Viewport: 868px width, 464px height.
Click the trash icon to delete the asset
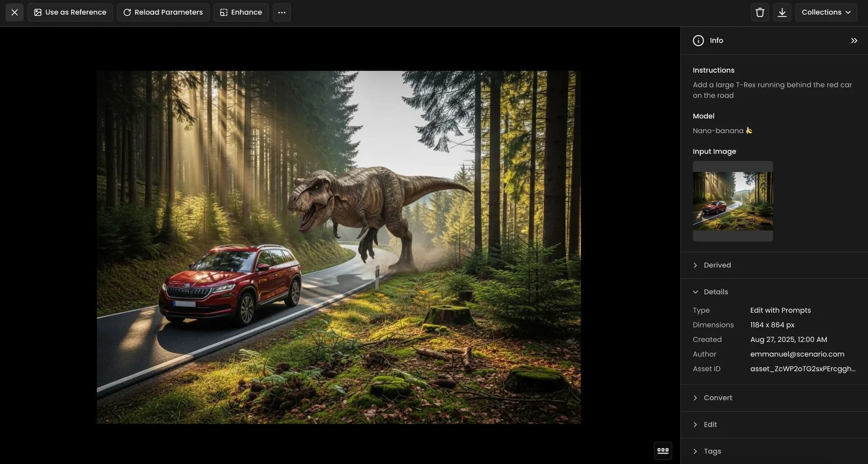[759, 12]
